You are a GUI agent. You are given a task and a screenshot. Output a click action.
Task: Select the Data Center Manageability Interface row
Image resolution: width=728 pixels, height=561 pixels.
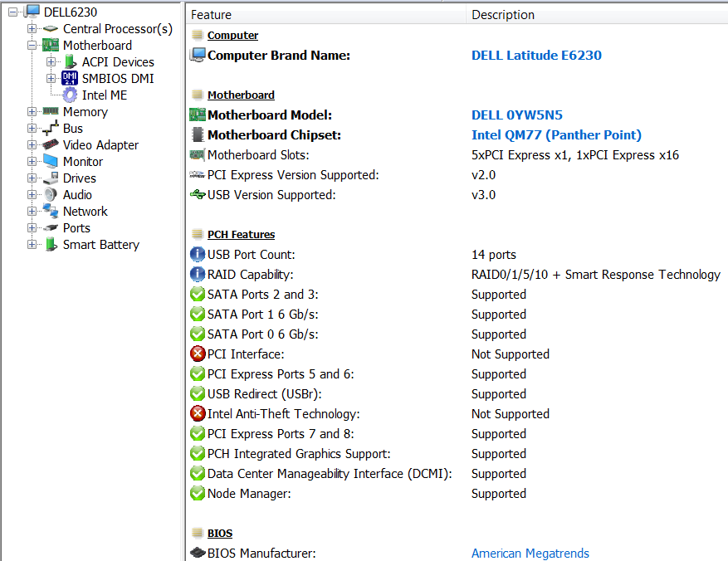click(457, 474)
